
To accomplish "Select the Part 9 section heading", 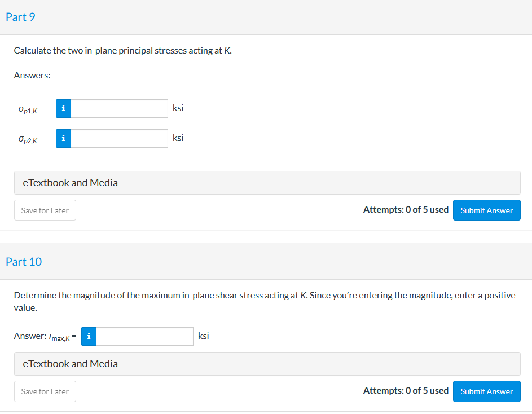I will tap(20, 17).
